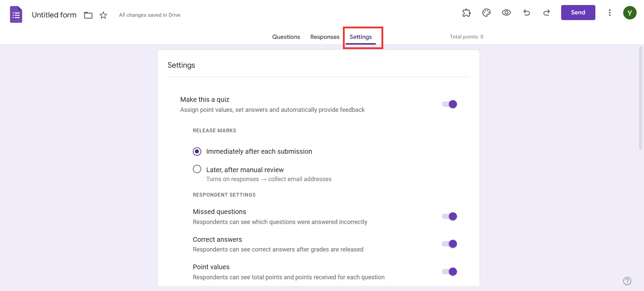Click the RESPONDENT SETTINGS heading
Viewport: 644px width, 291px height.
(224, 195)
